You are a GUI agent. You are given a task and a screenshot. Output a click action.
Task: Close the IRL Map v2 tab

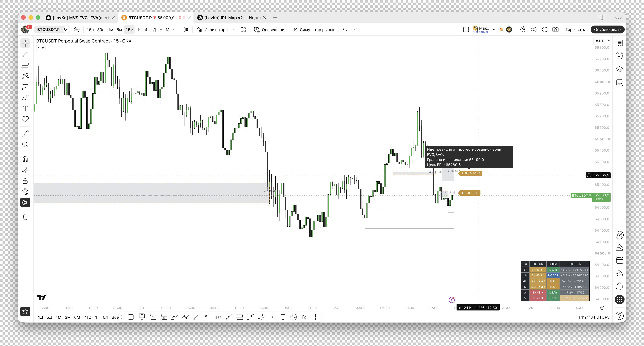(265, 17)
